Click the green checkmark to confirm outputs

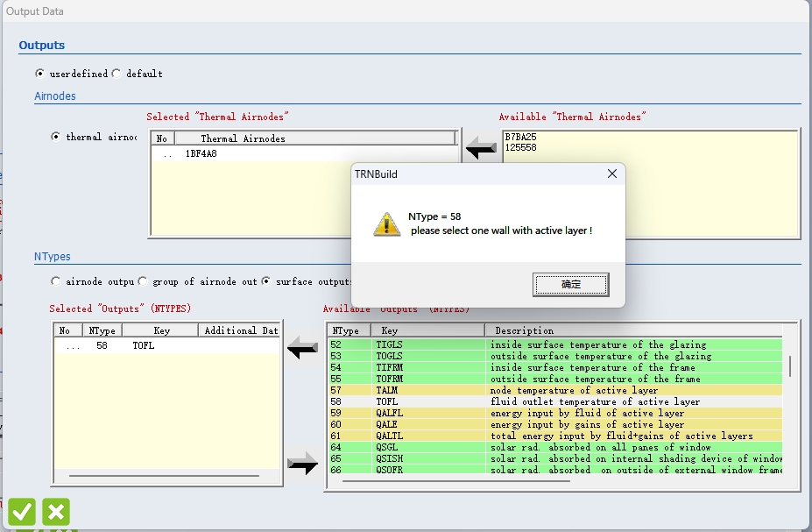pyautogui.click(x=22, y=512)
